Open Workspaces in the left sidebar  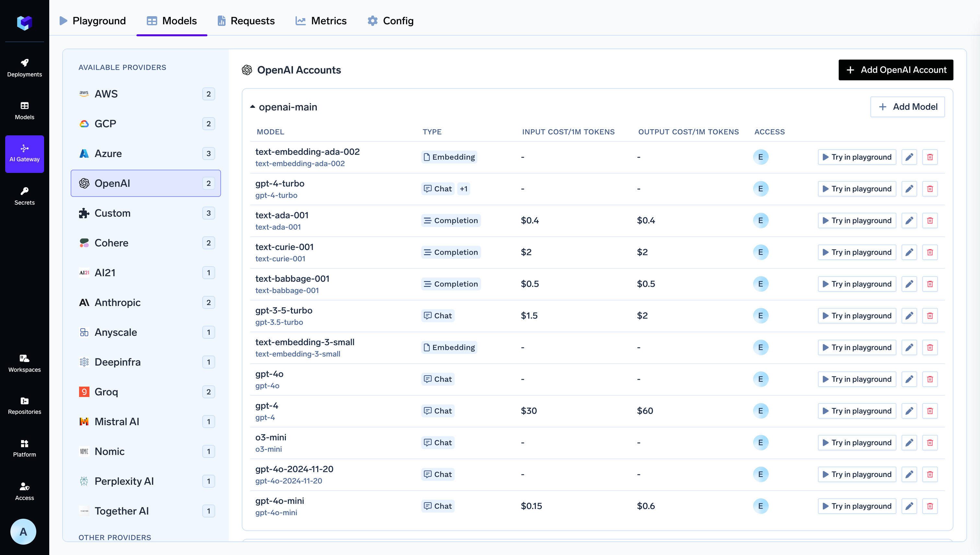24,363
